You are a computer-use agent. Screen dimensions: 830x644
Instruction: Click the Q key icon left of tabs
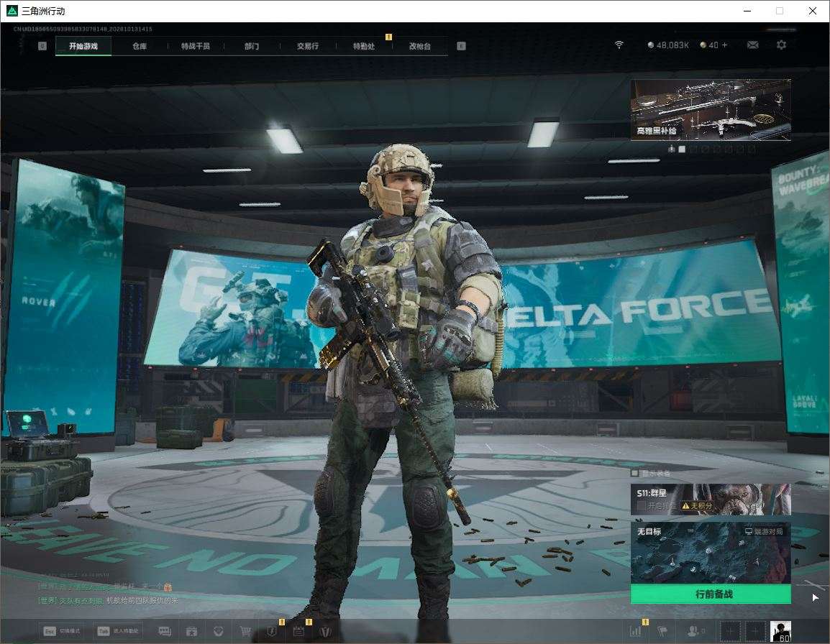pyautogui.click(x=42, y=46)
